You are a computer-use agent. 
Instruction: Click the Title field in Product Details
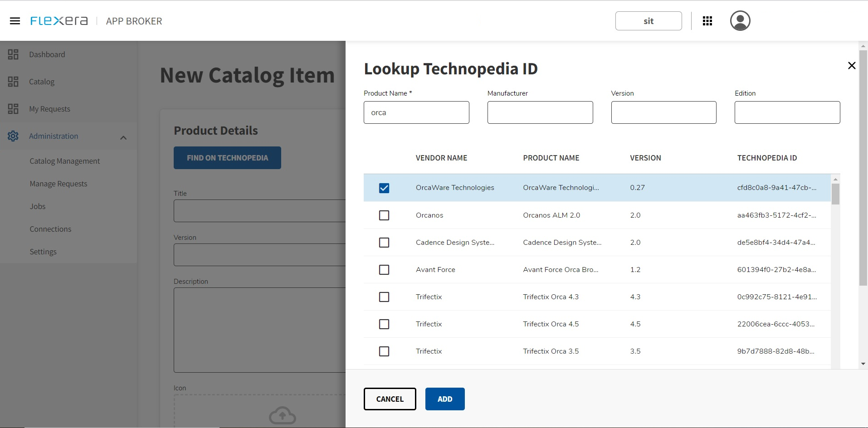pos(259,211)
